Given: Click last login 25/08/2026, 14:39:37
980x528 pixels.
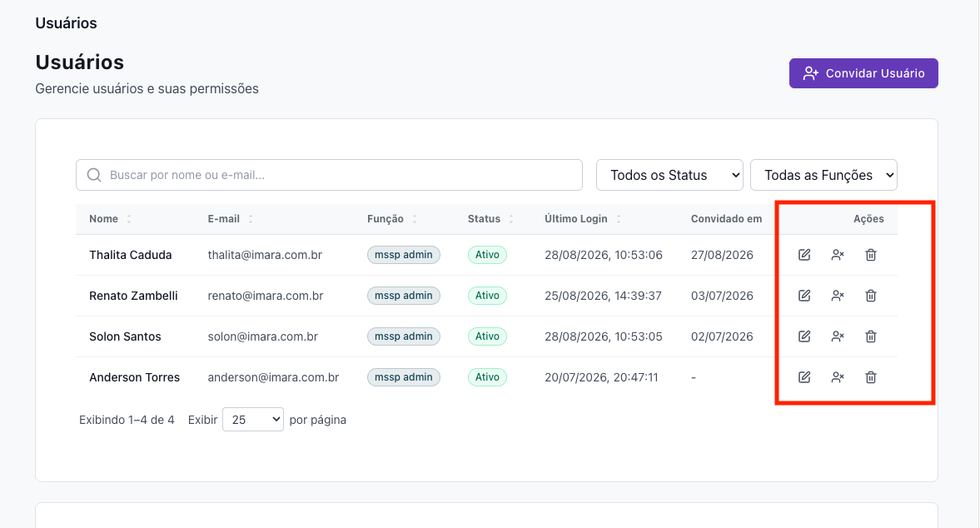Looking at the screenshot, I should [x=603, y=296].
